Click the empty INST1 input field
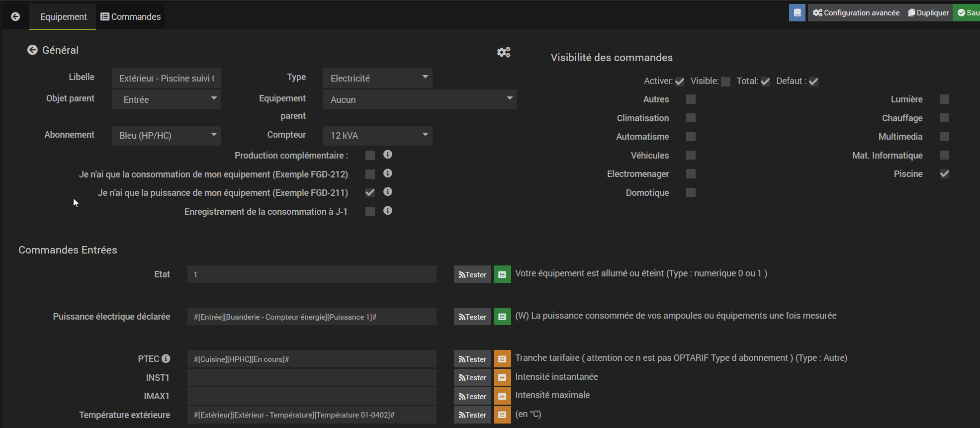Screen dimensions: 980x428 coord(312,378)
